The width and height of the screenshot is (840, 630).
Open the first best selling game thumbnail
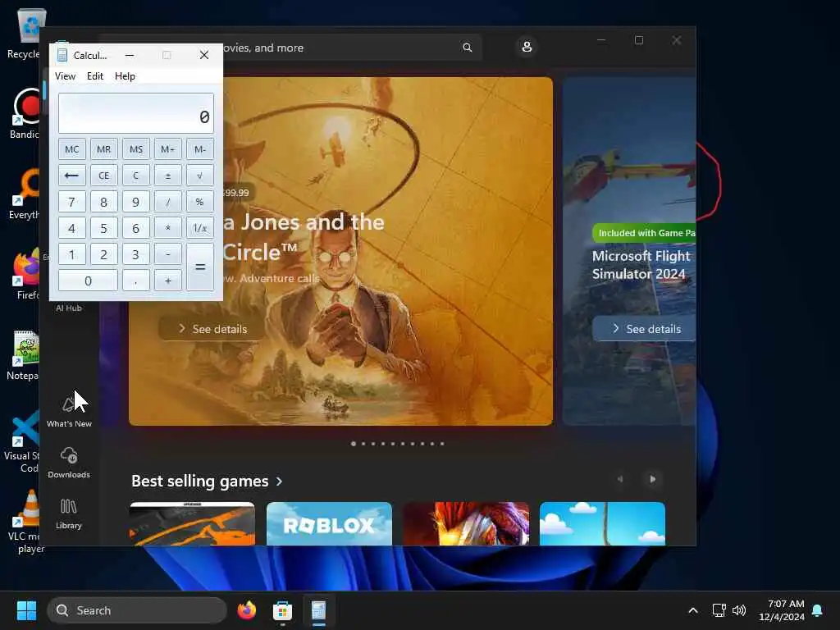(192, 523)
